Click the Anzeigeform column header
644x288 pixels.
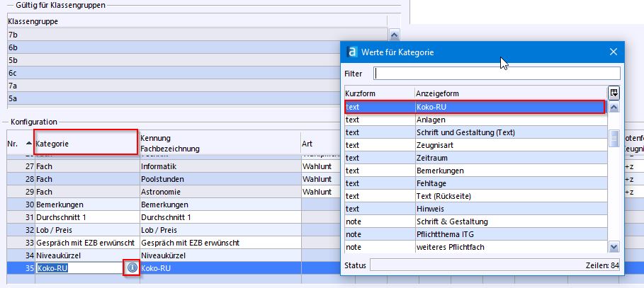[510, 93]
